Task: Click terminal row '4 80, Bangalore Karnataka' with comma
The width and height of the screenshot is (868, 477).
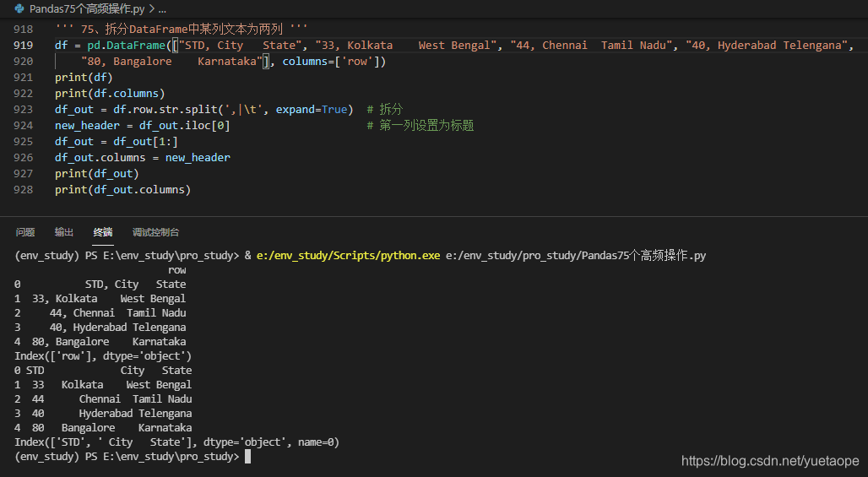Action: [x=100, y=341]
